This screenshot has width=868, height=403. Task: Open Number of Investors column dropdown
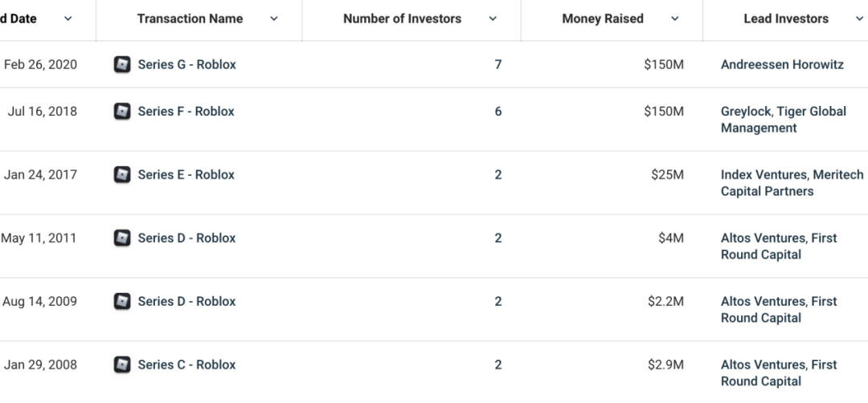click(493, 19)
